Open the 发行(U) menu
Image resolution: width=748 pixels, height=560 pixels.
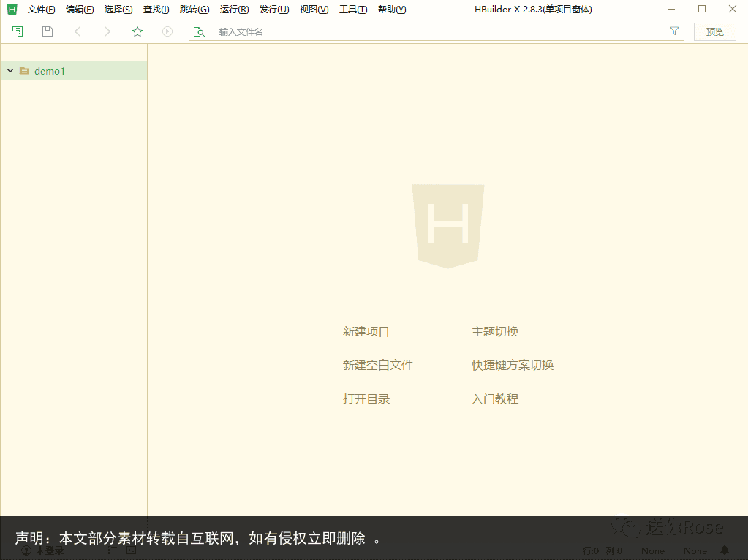[274, 10]
